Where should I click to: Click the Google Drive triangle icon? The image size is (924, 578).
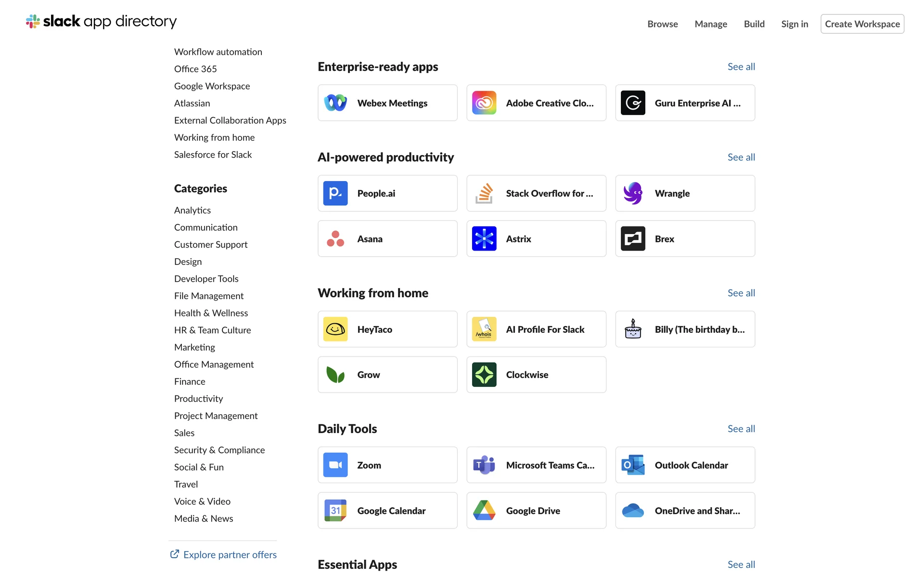(x=484, y=511)
